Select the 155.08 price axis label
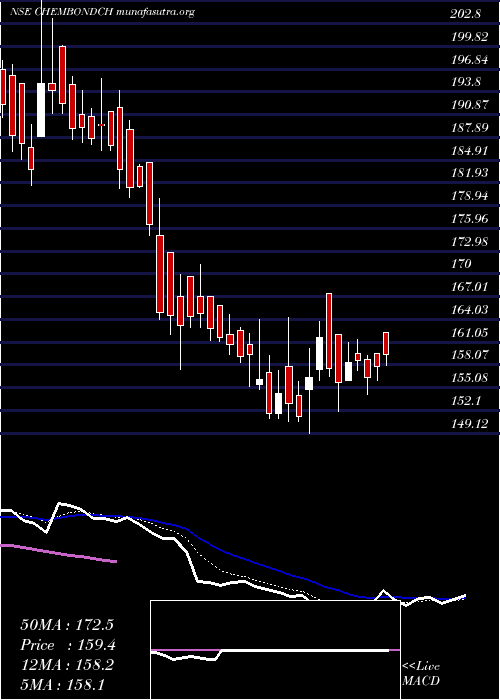The height and width of the screenshot is (700, 500). (x=469, y=378)
